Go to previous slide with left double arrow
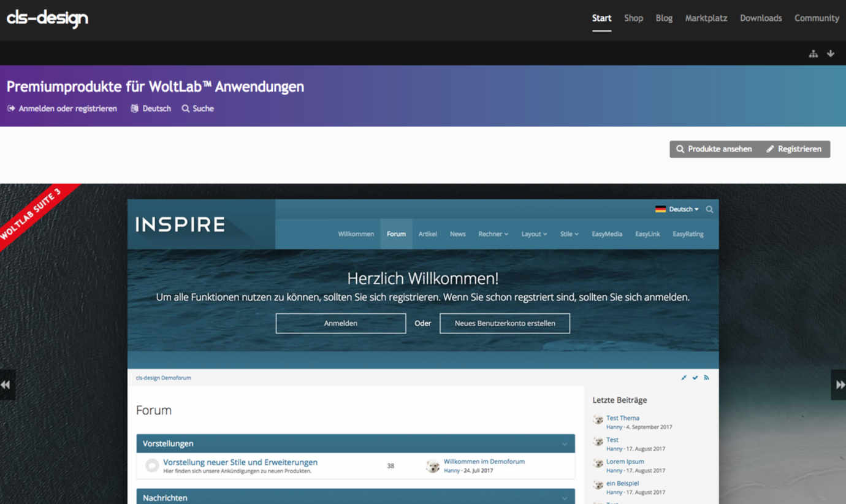Screen dimensions: 846x504 coord(6,384)
